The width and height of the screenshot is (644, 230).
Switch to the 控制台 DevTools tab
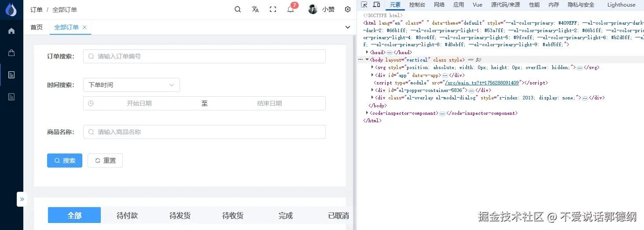click(x=417, y=5)
